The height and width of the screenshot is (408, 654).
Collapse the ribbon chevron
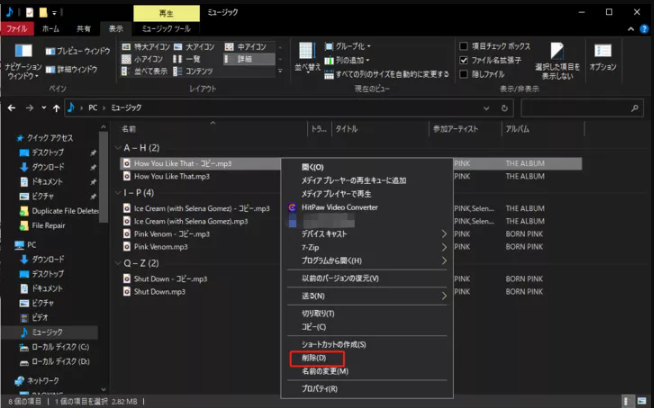click(x=631, y=29)
